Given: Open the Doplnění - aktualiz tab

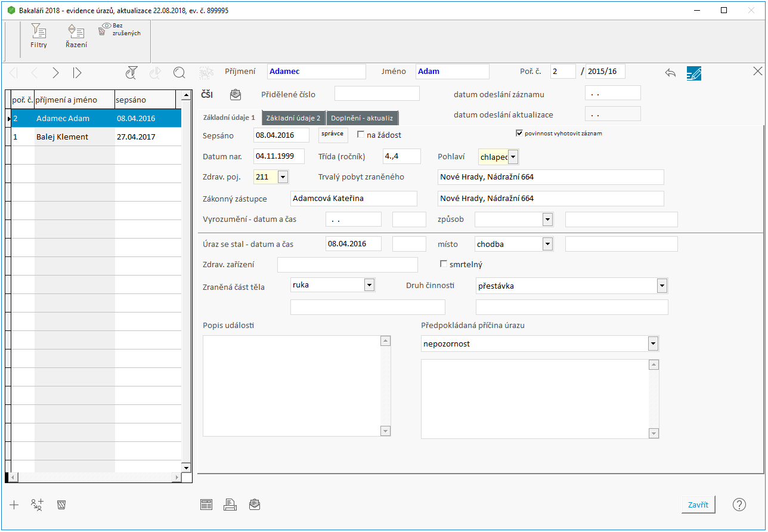Looking at the screenshot, I should click(x=362, y=117).
